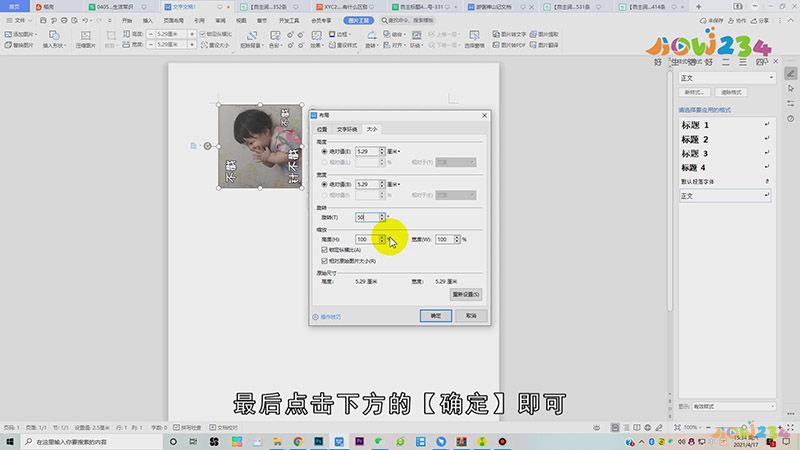
Task: Click the ribbon search commands box
Action: pyautogui.click(x=408, y=20)
